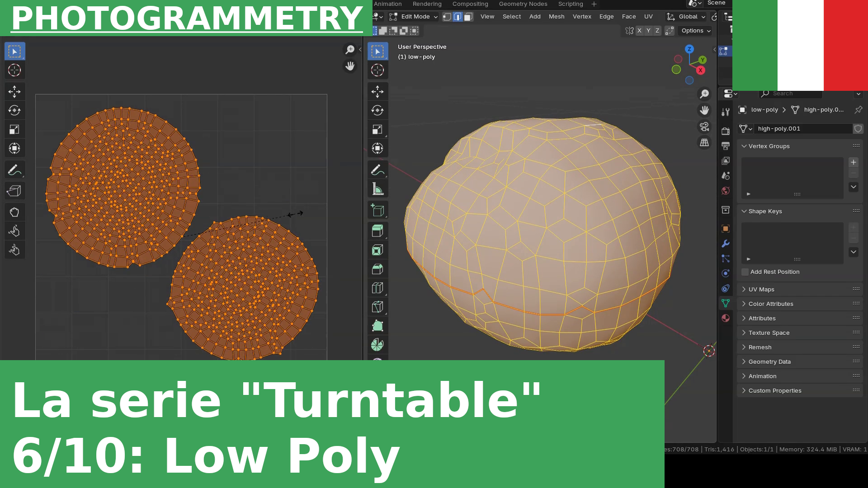Screen dimensions: 868x488
Task: Select the UV Pinch sculpt tool
Action: [x=14, y=250]
